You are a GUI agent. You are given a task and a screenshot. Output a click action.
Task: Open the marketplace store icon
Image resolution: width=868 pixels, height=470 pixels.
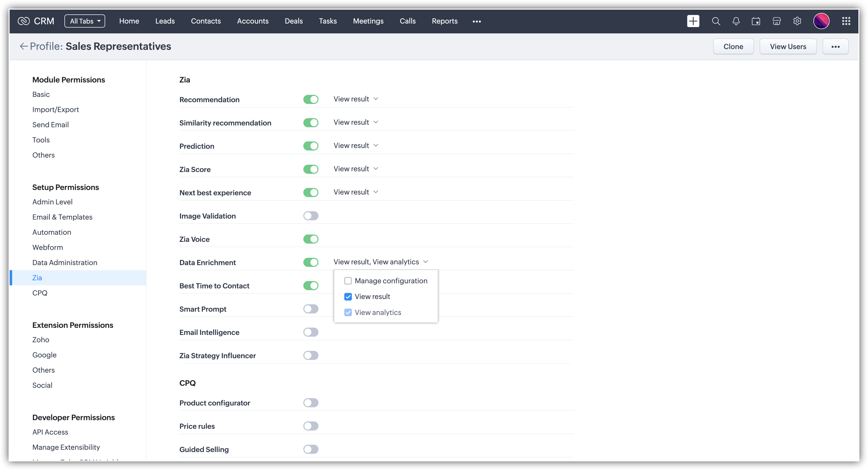click(x=776, y=21)
